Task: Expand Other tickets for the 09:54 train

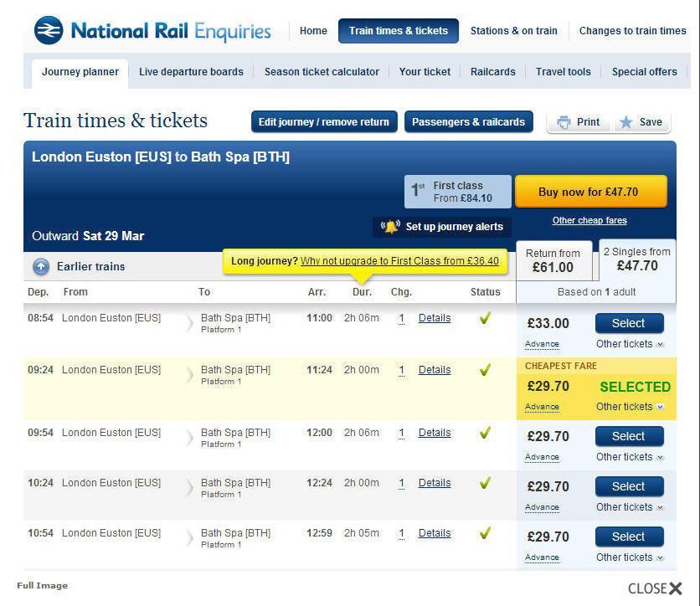Action: [630, 457]
